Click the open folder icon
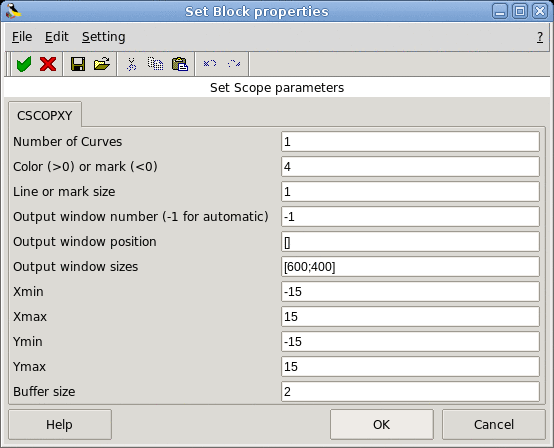554x448 pixels. (102, 64)
